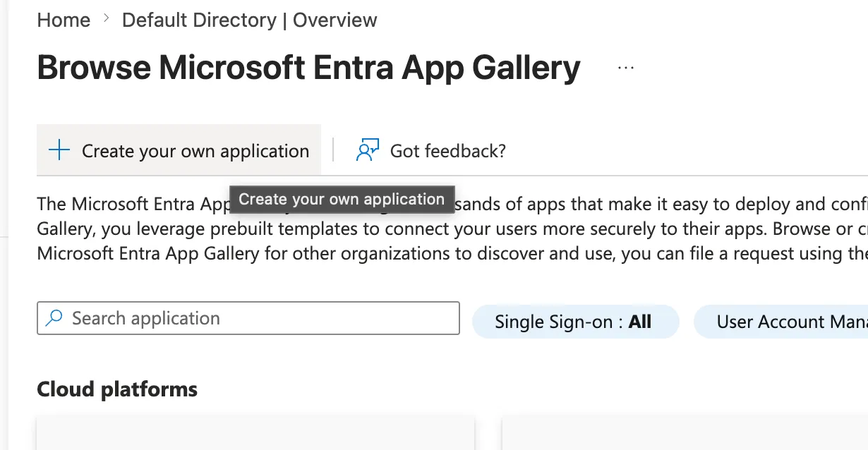This screenshot has height=450, width=868.
Task: Click the breadcrumb chevron after Home
Action: point(107,19)
